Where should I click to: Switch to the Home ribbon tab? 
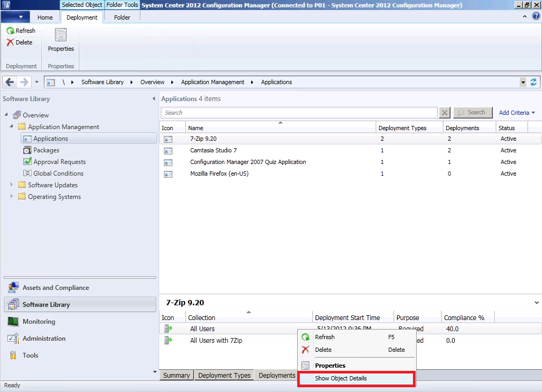point(45,17)
